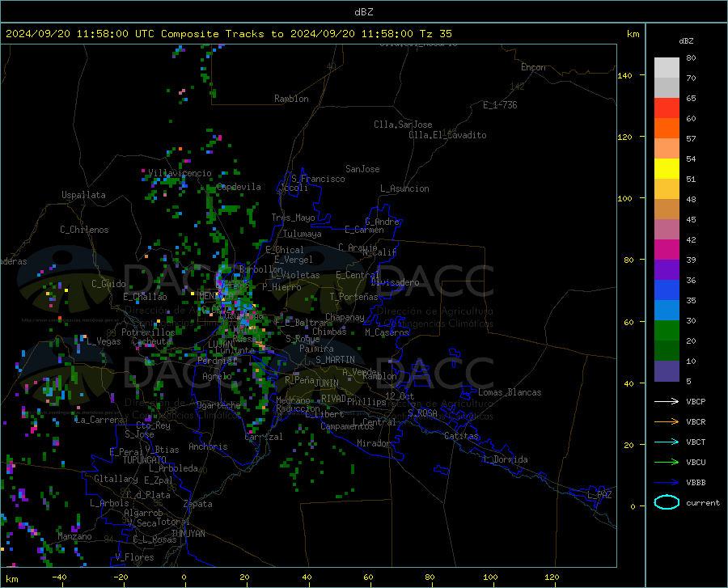
Task: Click the '120' tick on the horizontal km axis
Action: pyautogui.click(x=552, y=577)
